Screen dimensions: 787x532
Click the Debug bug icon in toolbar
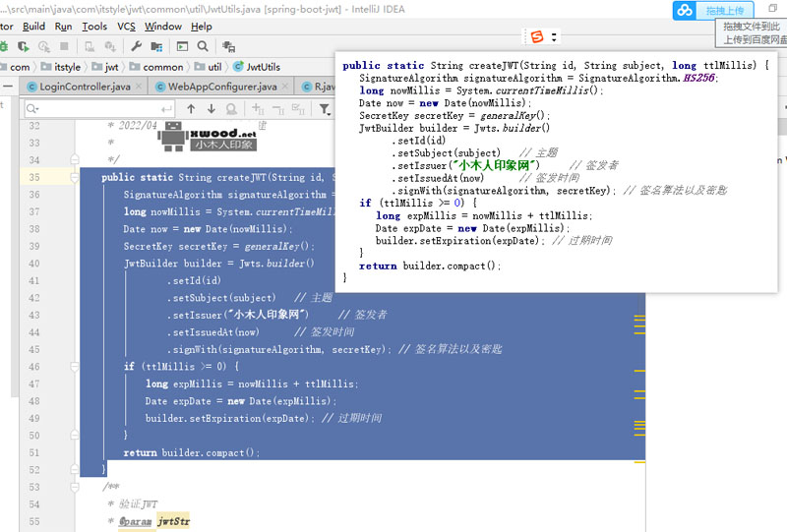coord(3,46)
